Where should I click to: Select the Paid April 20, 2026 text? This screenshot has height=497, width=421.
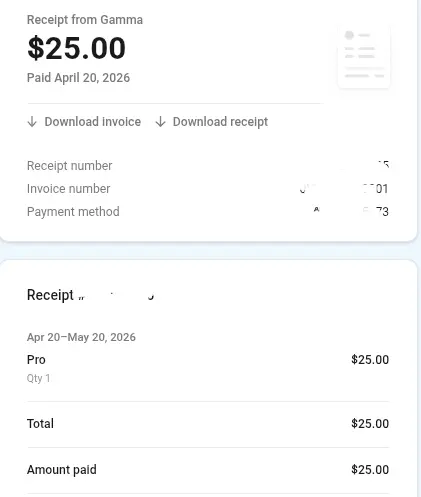(x=78, y=78)
